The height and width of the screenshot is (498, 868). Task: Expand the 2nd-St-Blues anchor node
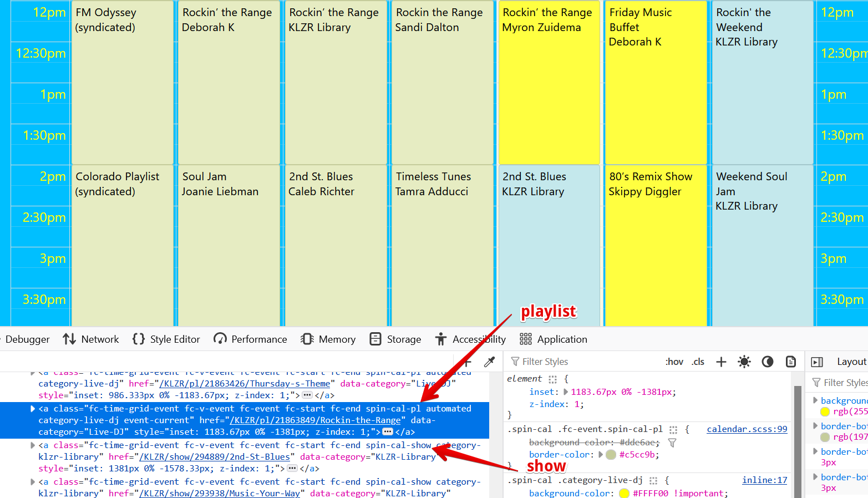[x=33, y=445]
